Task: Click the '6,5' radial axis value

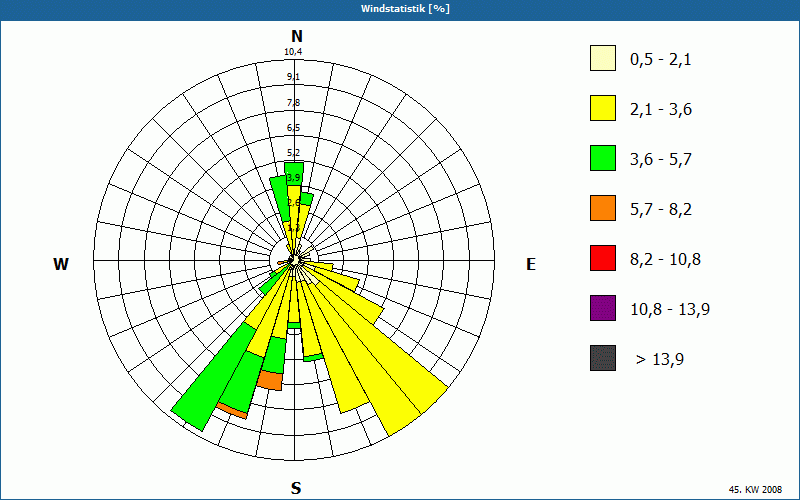Action: [293, 128]
